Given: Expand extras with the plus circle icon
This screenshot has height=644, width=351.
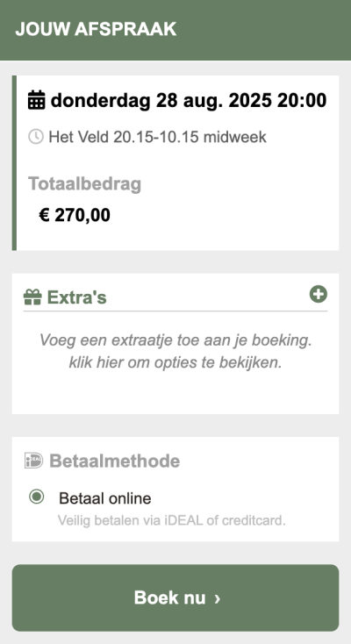Looking at the screenshot, I should click(319, 295).
